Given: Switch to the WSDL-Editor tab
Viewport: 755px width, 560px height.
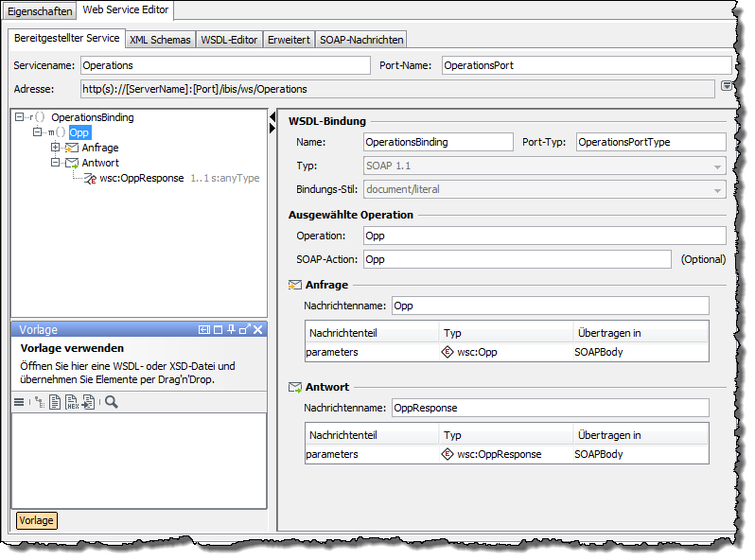Looking at the screenshot, I should pos(229,40).
